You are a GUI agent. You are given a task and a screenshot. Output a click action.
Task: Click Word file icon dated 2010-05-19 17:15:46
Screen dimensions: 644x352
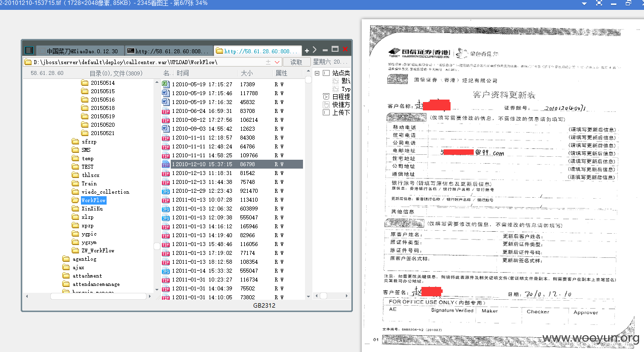point(166,93)
